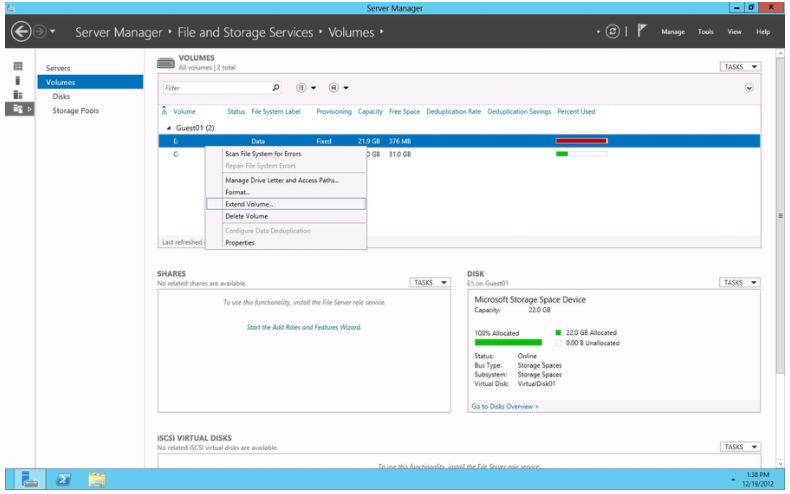Open PowerShell from the taskbar

click(x=62, y=479)
